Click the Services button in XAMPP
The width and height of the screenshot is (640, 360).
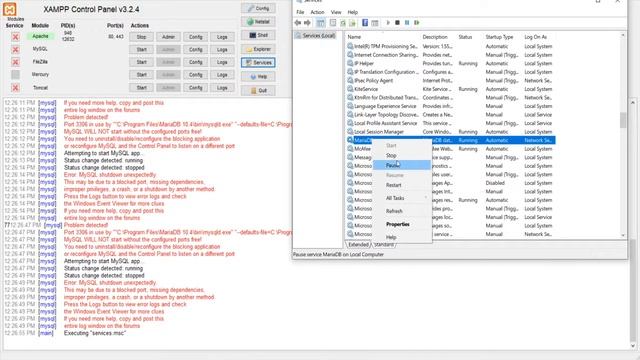coord(258,62)
